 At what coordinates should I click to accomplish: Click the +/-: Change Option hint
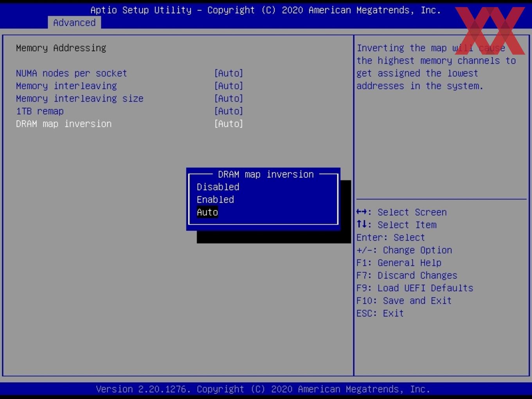tap(404, 250)
